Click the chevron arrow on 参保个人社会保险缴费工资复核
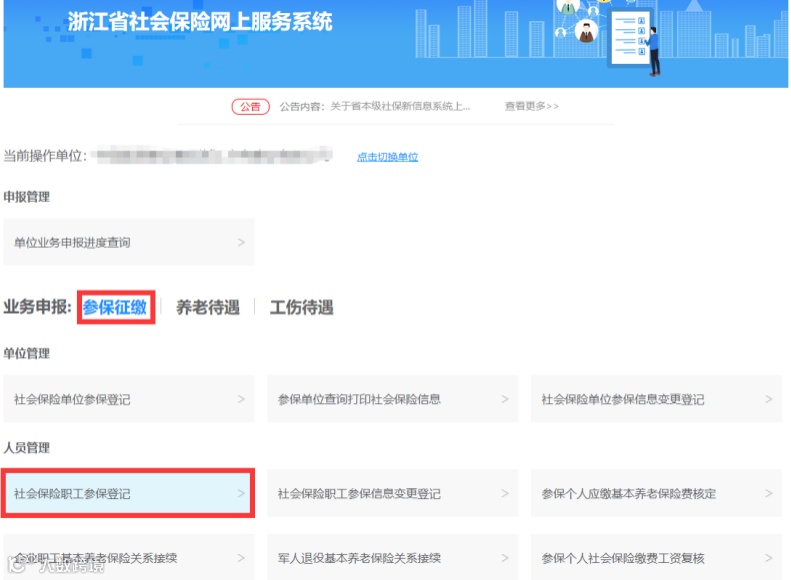Viewport: 791px width, 580px height. [x=769, y=557]
